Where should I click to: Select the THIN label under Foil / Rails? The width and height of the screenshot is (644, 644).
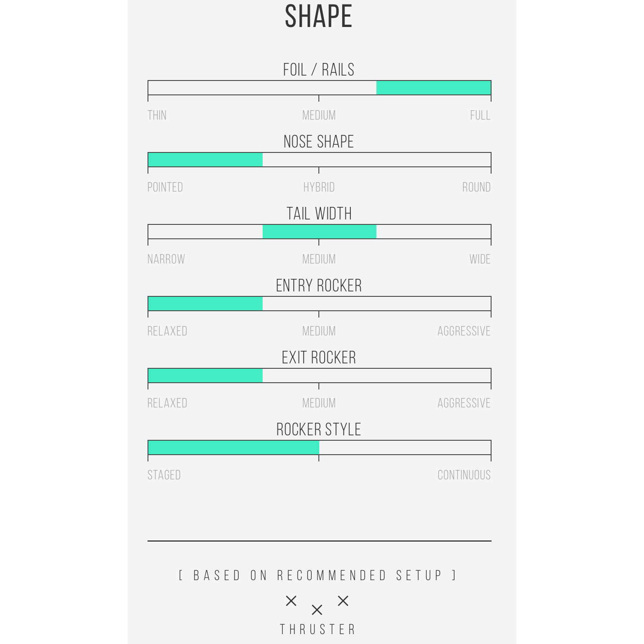(157, 116)
